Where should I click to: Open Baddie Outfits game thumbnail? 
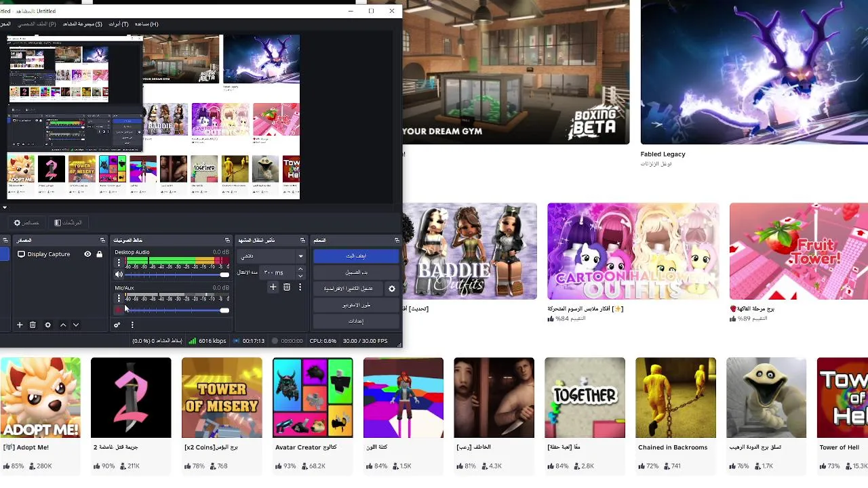[x=470, y=251]
